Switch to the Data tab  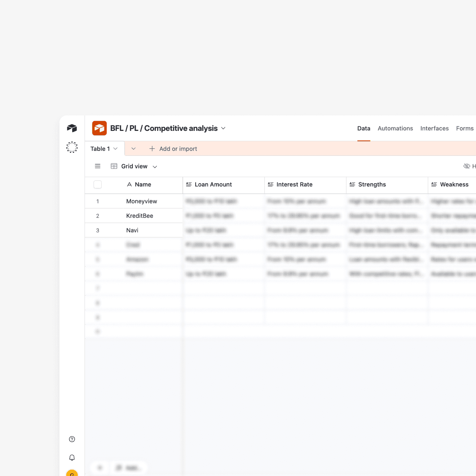point(364,129)
